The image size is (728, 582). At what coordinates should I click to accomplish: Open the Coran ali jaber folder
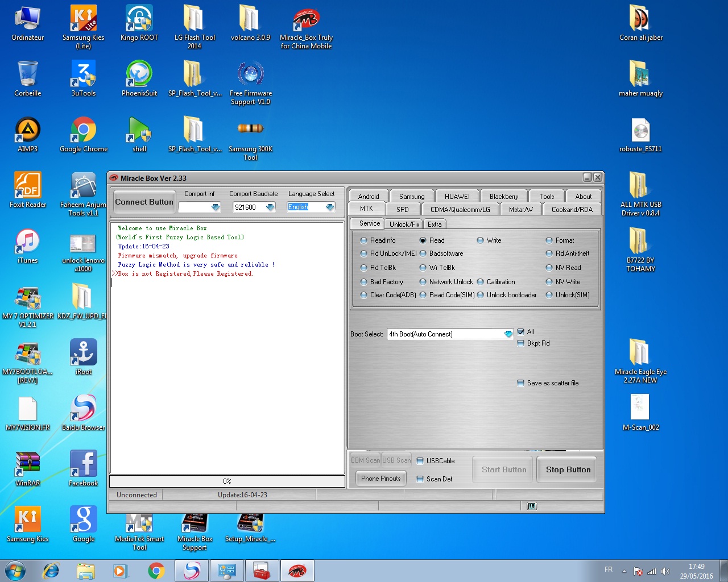coord(641,23)
